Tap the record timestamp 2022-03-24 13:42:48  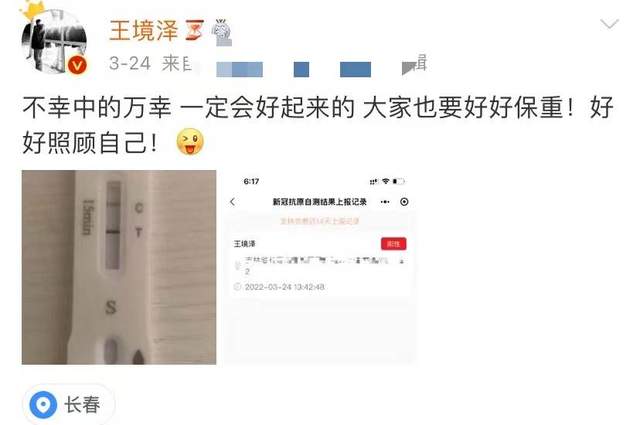284,287
